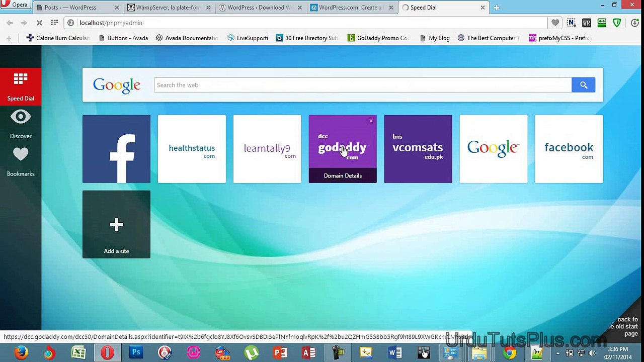Open the facebook.com text speed dial tile
Screen dimensions: 644x362
pyautogui.click(x=569, y=149)
